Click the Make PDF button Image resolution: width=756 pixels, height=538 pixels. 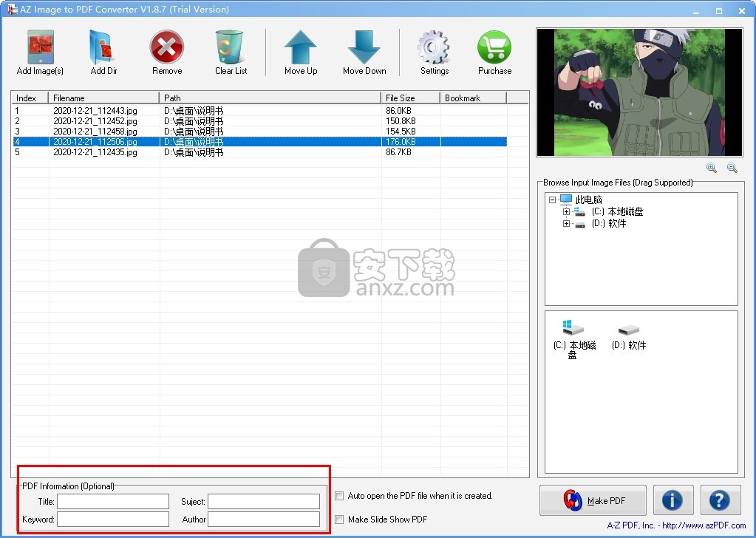[593, 500]
